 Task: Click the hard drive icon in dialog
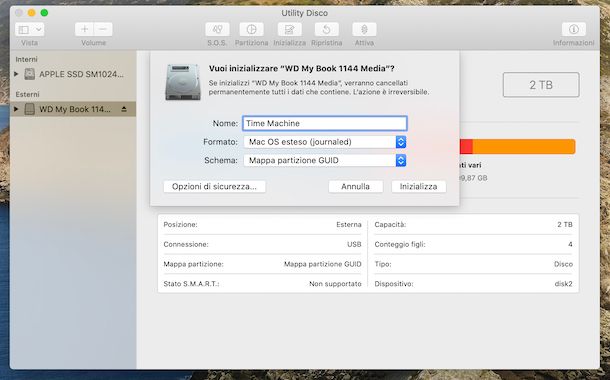pos(183,82)
